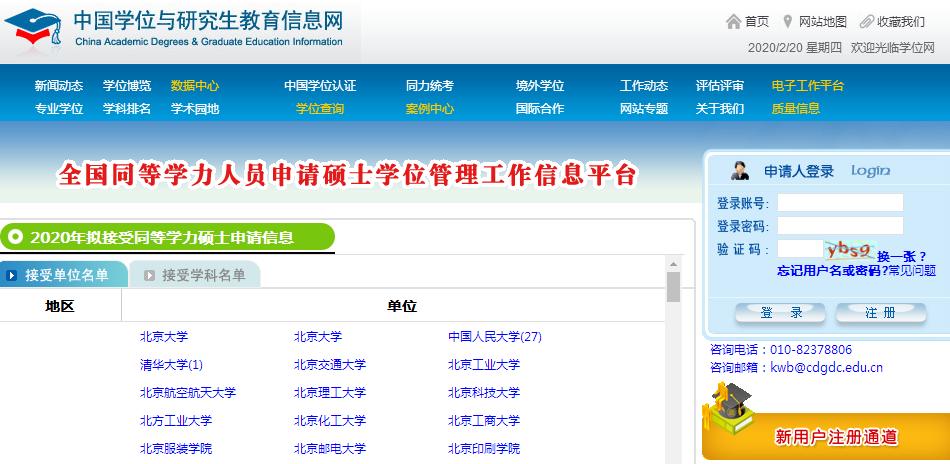Open 北京工业大学 link

click(x=483, y=365)
